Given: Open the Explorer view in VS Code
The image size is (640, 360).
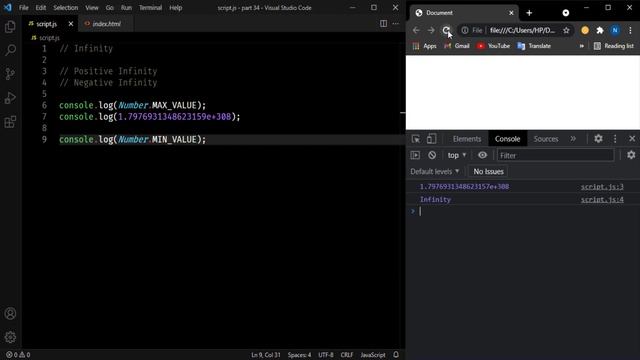Looking at the screenshot, I should coord(10,27).
